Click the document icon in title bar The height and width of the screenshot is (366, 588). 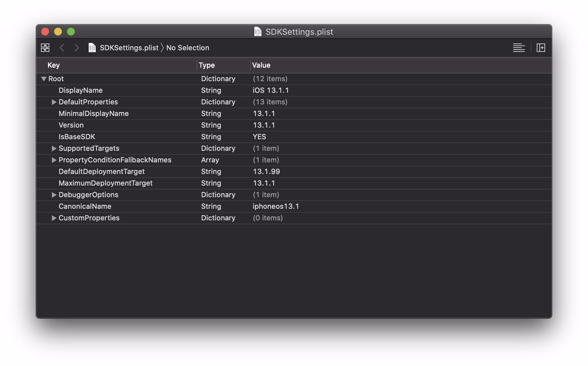coord(258,32)
